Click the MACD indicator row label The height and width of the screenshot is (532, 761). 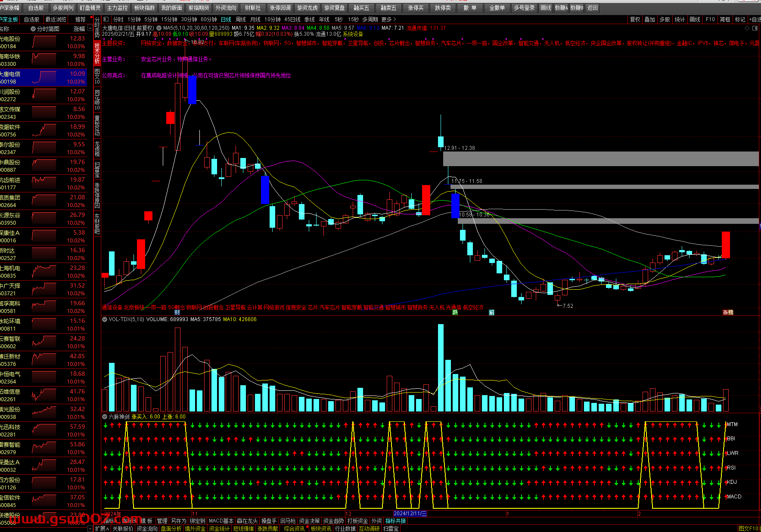pos(734,497)
